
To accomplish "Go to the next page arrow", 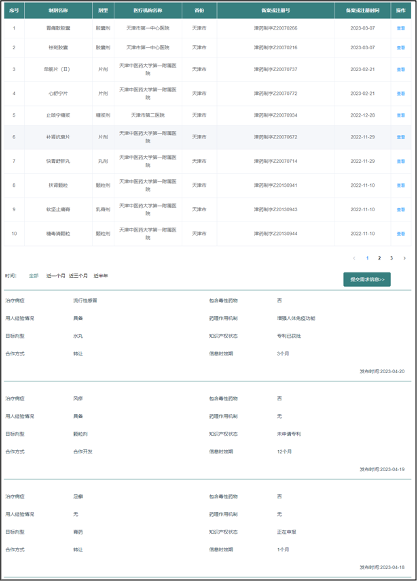I will (x=404, y=258).
